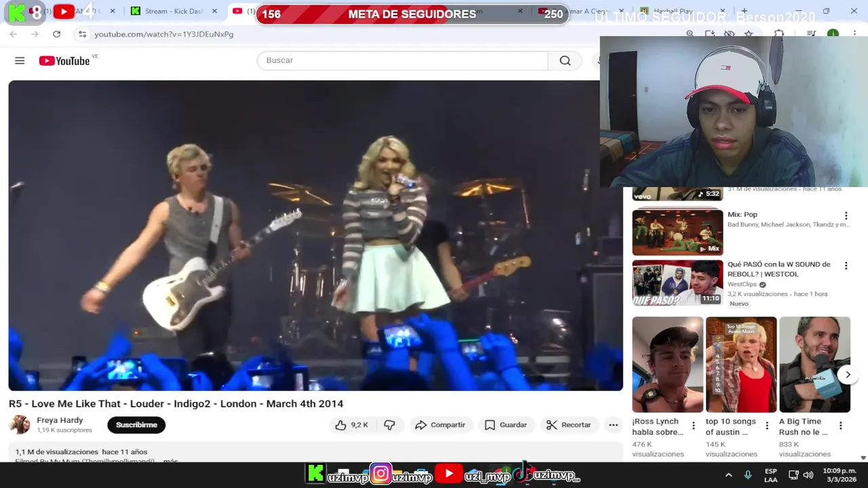This screenshot has height=488, width=868.
Task: Click "1,1 M de visualizaciones" text
Action: pos(57,452)
